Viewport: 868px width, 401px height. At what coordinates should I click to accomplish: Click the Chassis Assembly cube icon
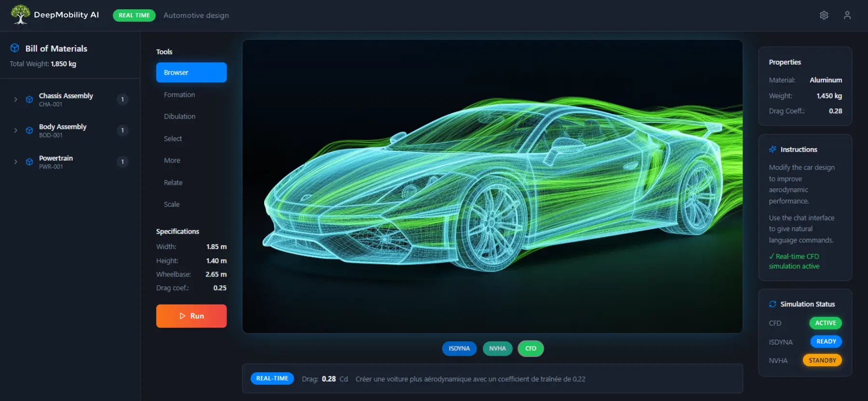29,99
